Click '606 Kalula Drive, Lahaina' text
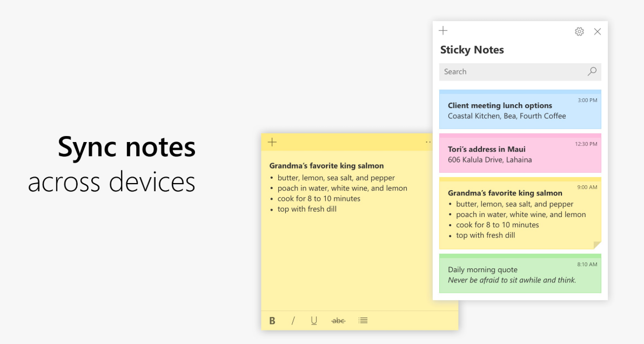Image resolution: width=644 pixels, height=344 pixels. coord(489,160)
